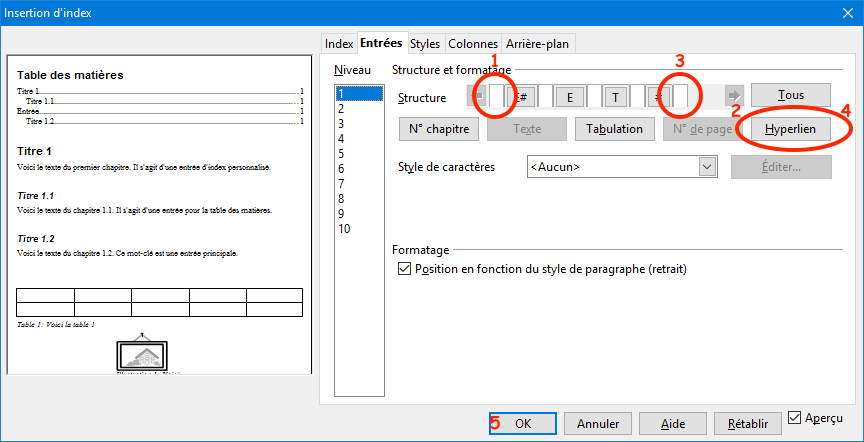Click the empty field between T and #
Screen dimensions: 864x442
pyautogui.click(x=638, y=96)
